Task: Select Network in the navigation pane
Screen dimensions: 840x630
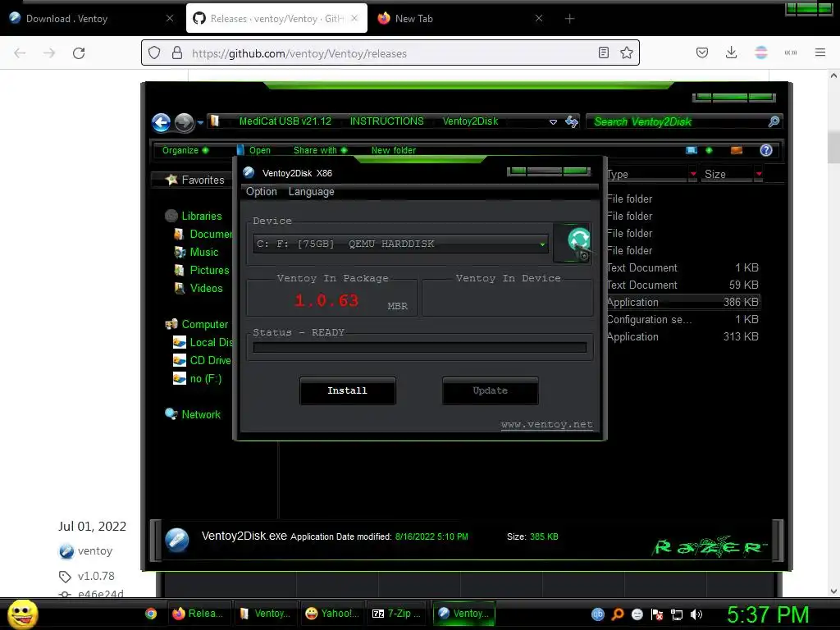Action: (x=193, y=414)
